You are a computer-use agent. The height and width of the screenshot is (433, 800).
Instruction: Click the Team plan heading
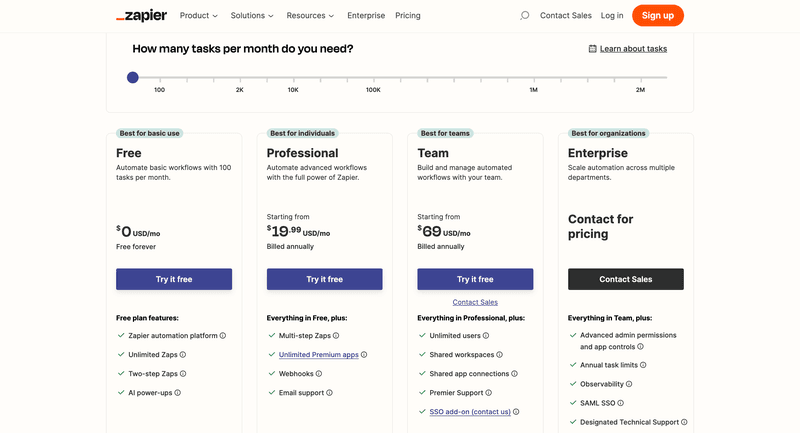[433, 153]
